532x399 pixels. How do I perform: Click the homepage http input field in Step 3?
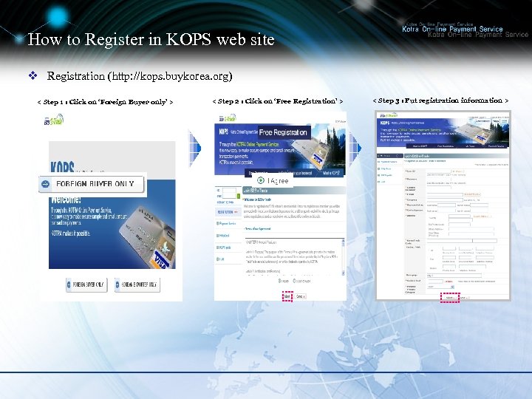coord(454,276)
